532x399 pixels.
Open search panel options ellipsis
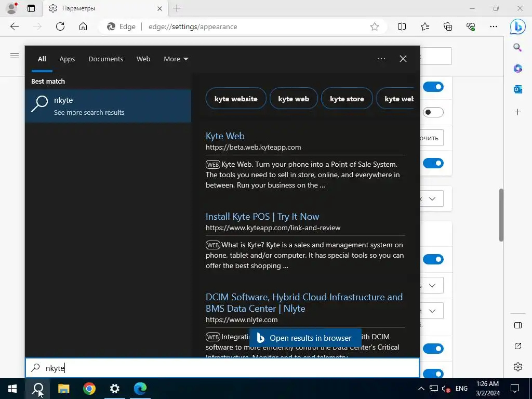[381, 59]
